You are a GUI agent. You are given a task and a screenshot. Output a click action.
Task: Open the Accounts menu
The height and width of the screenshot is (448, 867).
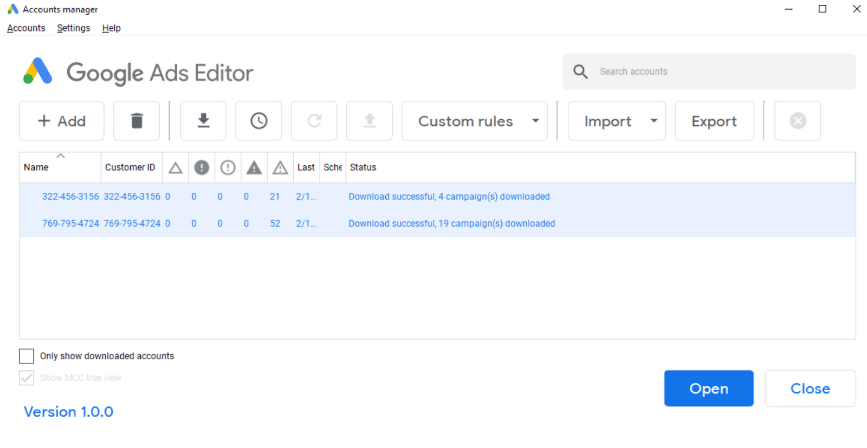click(26, 28)
